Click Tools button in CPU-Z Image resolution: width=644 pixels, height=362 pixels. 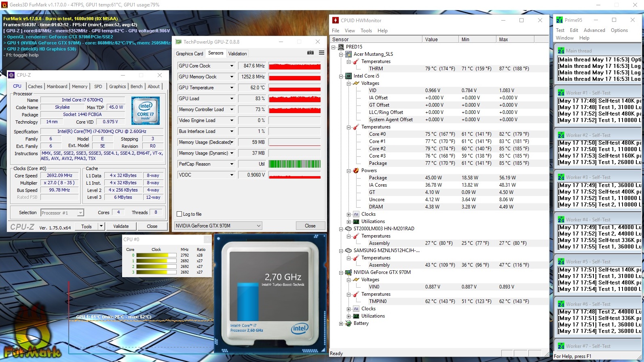click(x=87, y=226)
